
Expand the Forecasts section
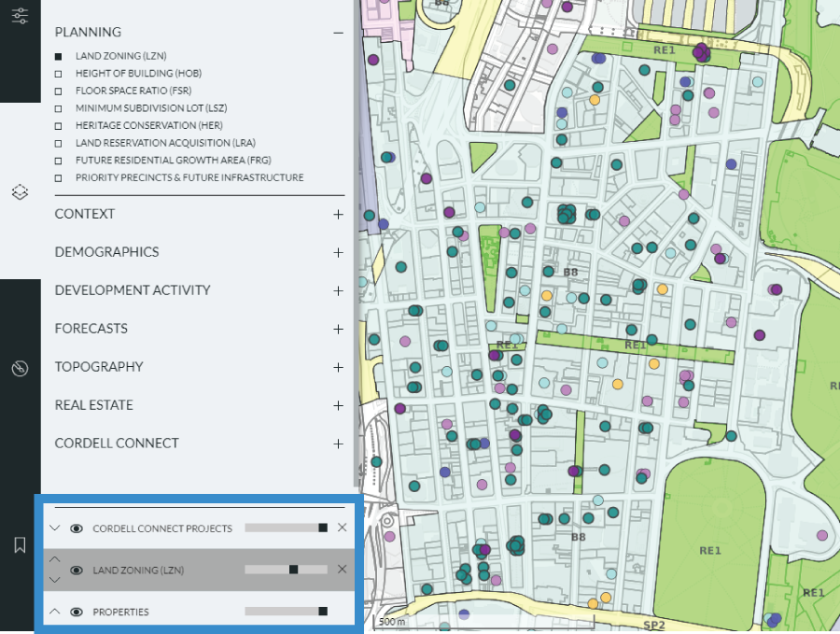click(x=338, y=329)
